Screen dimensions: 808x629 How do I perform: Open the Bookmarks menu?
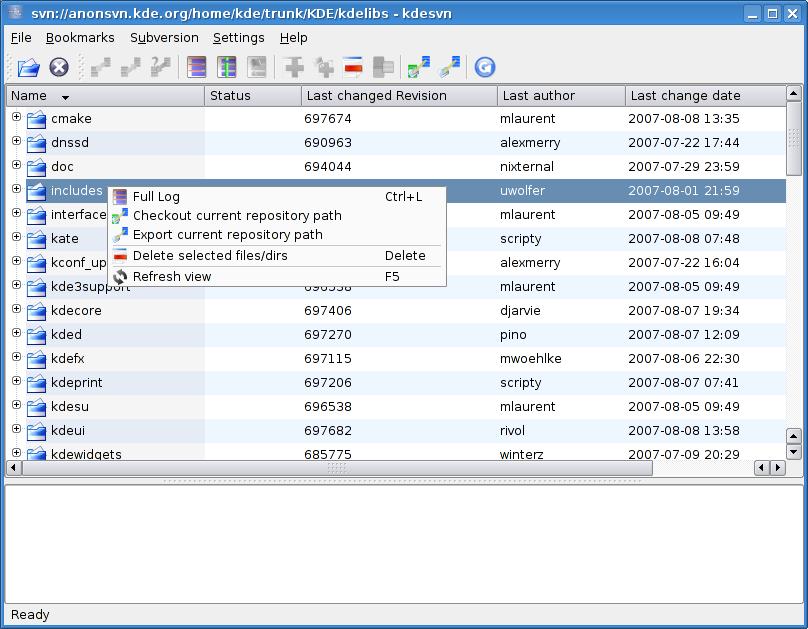[80, 38]
